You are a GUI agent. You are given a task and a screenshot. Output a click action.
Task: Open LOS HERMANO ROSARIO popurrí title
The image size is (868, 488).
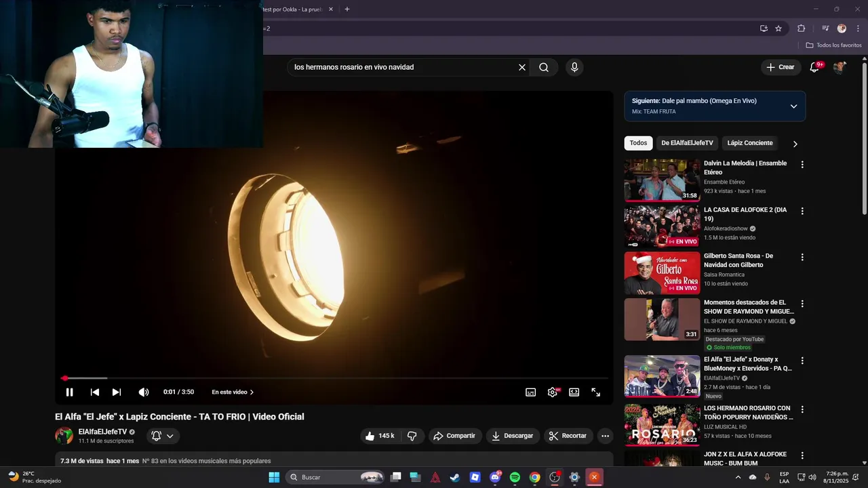(747, 412)
